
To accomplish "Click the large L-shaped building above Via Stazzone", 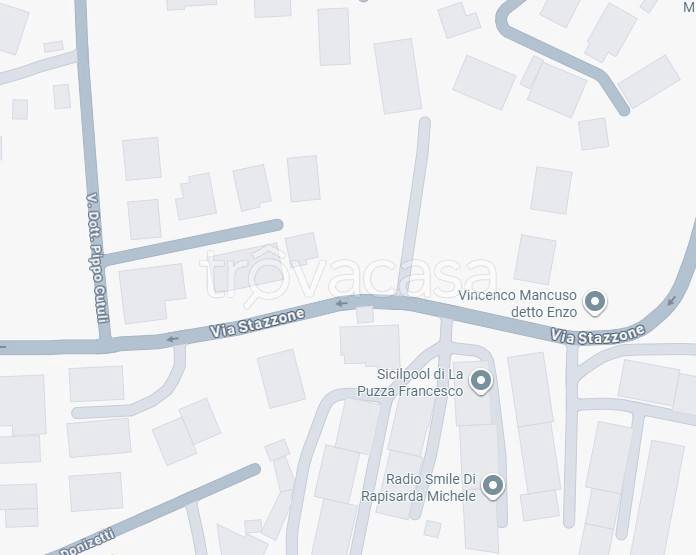I will [x=152, y=293].
